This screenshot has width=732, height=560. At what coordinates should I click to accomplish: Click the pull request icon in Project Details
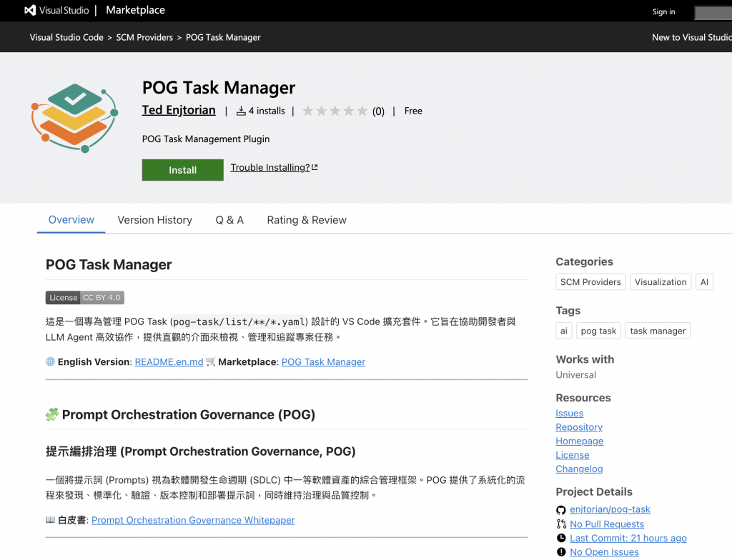[560, 524]
